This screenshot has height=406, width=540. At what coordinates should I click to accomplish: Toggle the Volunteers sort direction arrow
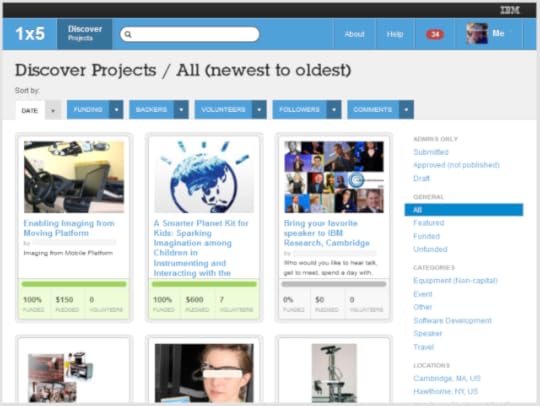click(259, 110)
